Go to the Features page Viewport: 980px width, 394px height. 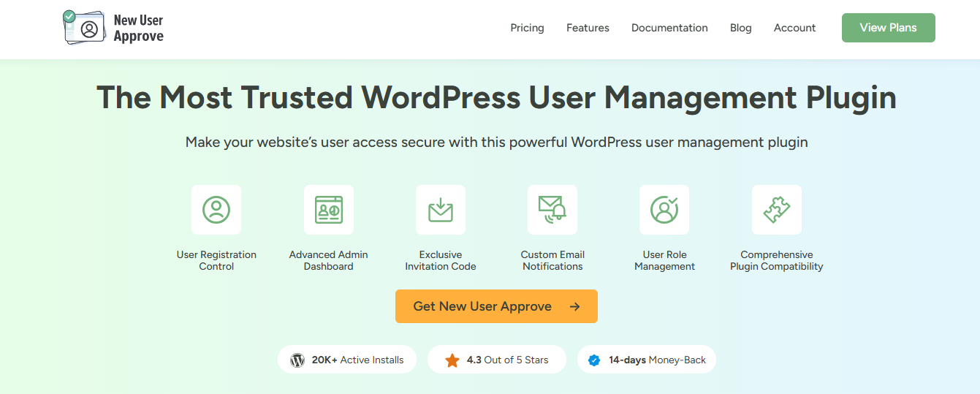click(x=588, y=28)
